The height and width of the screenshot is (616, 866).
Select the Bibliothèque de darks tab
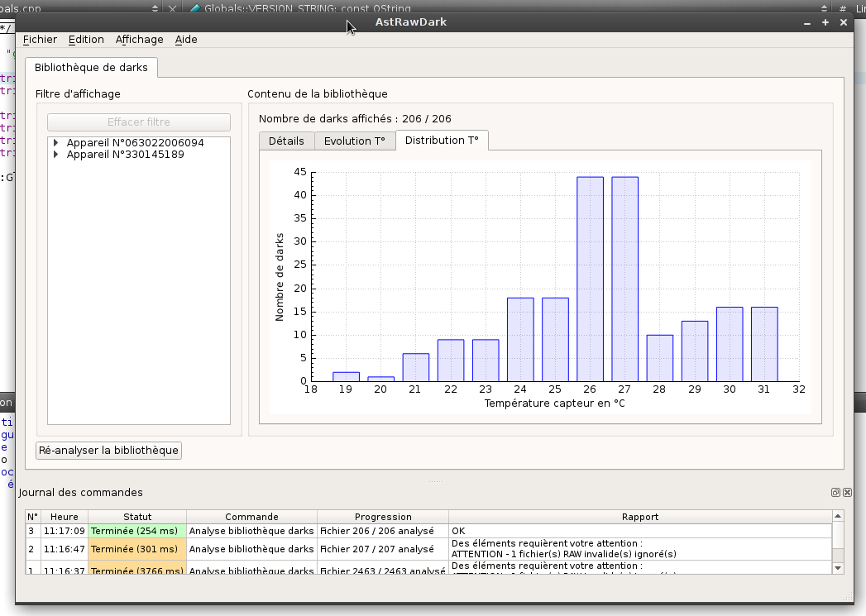click(91, 67)
